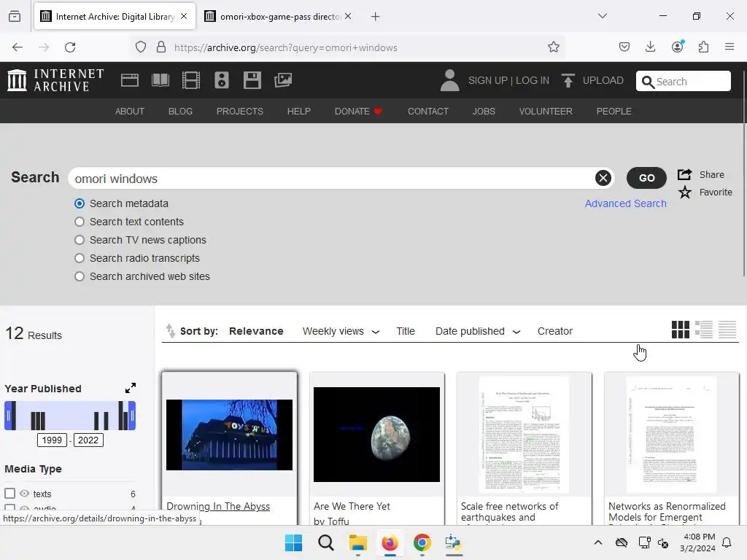Click the upload arrow icon
This screenshot has width=747, height=560.
(x=568, y=80)
